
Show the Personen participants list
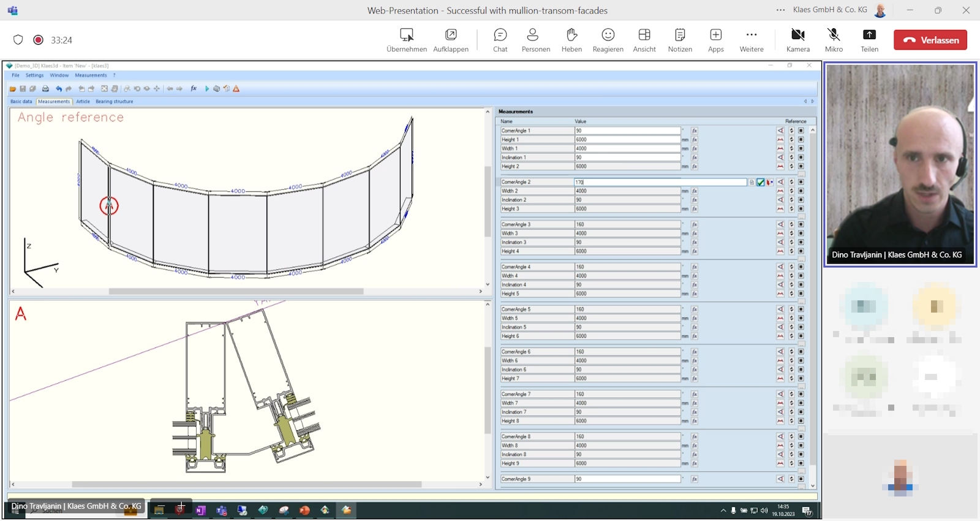[x=536, y=40]
